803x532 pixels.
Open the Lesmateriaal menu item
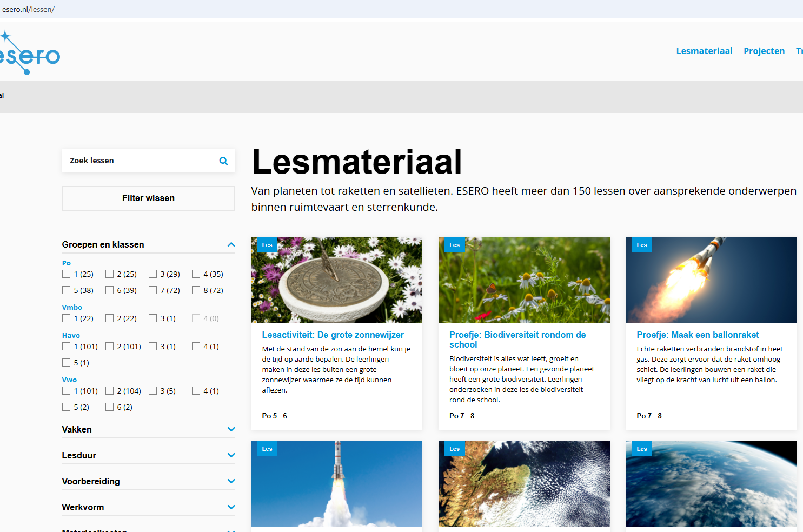[x=704, y=51]
